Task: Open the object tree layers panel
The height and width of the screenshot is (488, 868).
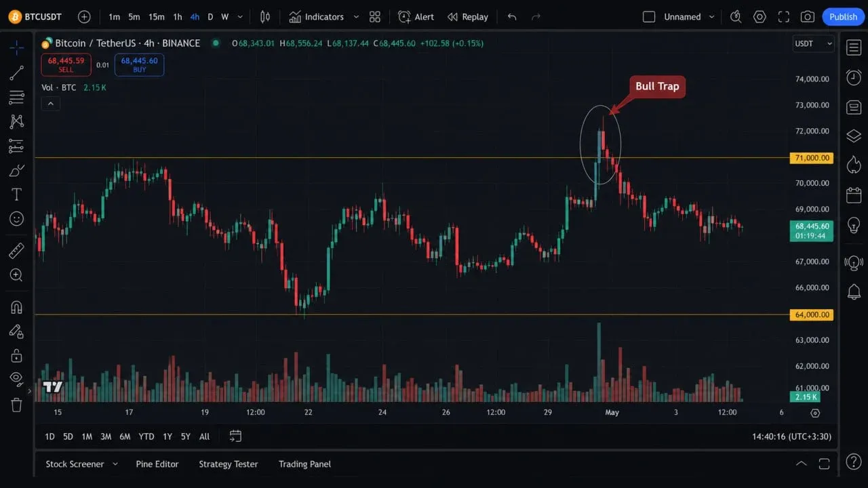Action: coord(854,136)
